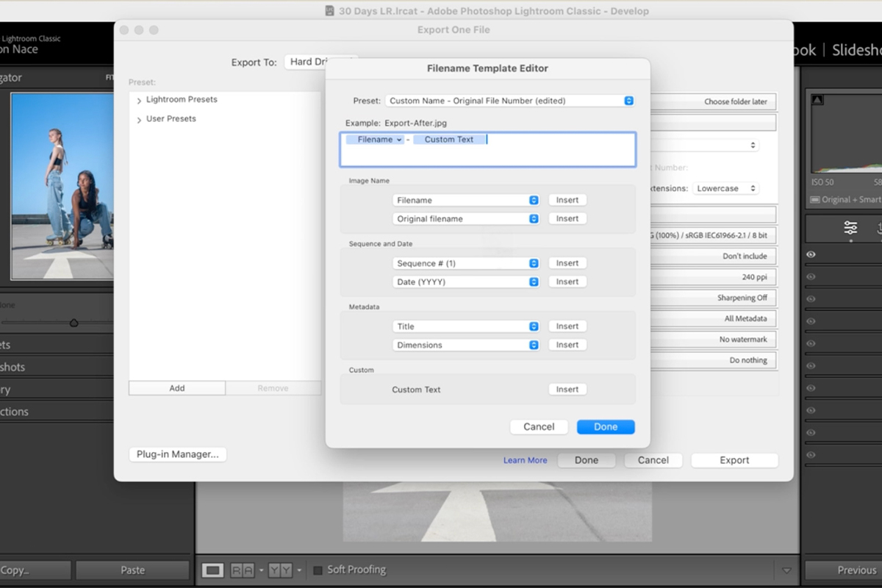Enable the Soft Proofing checkbox
This screenshot has width=882, height=588.
(x=318, y=570)
